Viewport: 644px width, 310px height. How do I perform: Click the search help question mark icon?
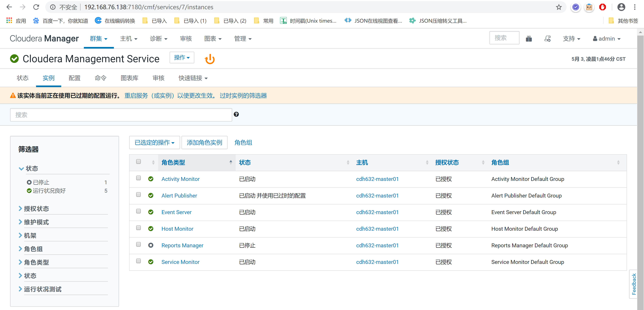click(x=236, y=115)
